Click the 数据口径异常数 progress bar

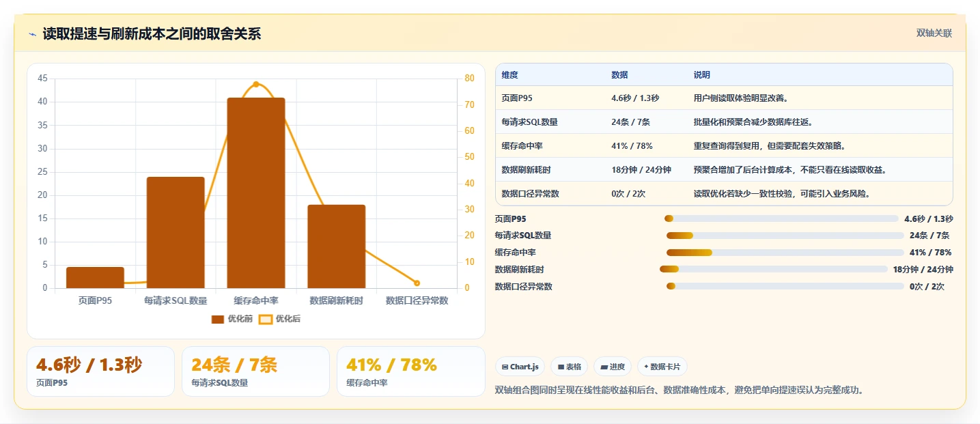[x=785, y=286]
